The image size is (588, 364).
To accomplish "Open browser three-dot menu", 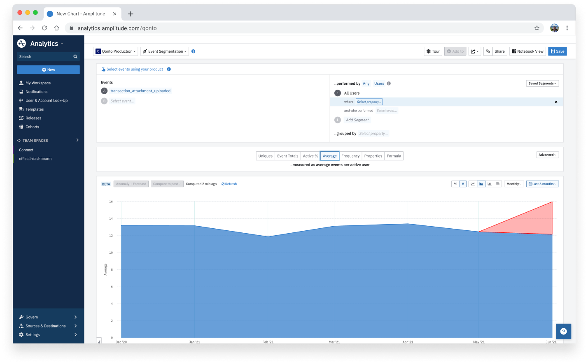I will pyautogui.click(x=567, y=28).
